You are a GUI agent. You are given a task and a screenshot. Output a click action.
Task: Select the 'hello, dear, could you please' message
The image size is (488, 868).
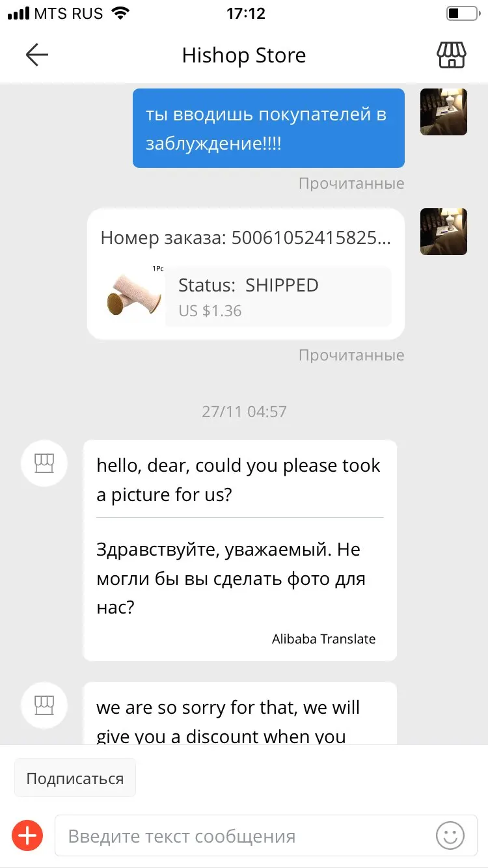point(240,550)
